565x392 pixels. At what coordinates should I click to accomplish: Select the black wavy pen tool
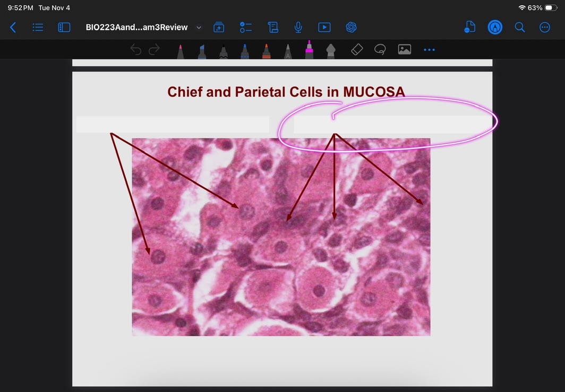[224, 51]
